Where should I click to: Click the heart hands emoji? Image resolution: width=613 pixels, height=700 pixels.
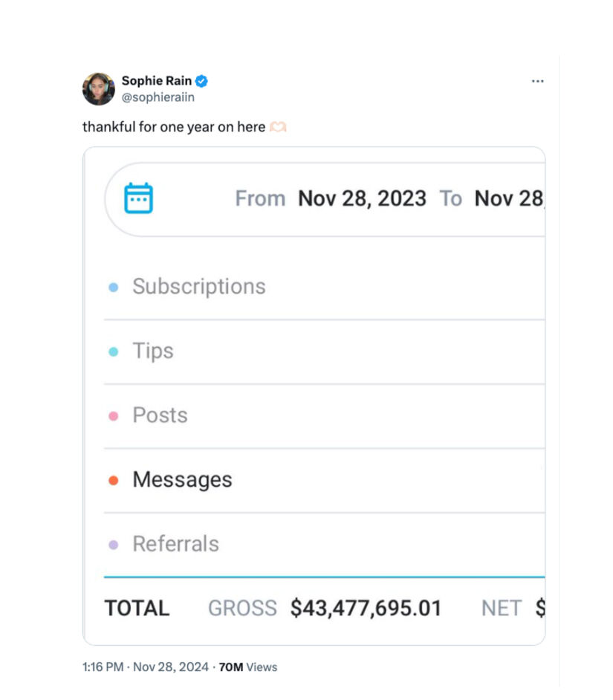pos(278,127)
